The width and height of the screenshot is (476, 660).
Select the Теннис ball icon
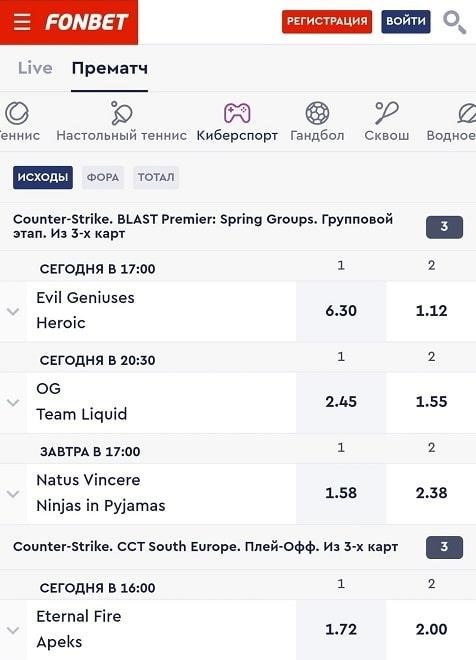point(17,113)
